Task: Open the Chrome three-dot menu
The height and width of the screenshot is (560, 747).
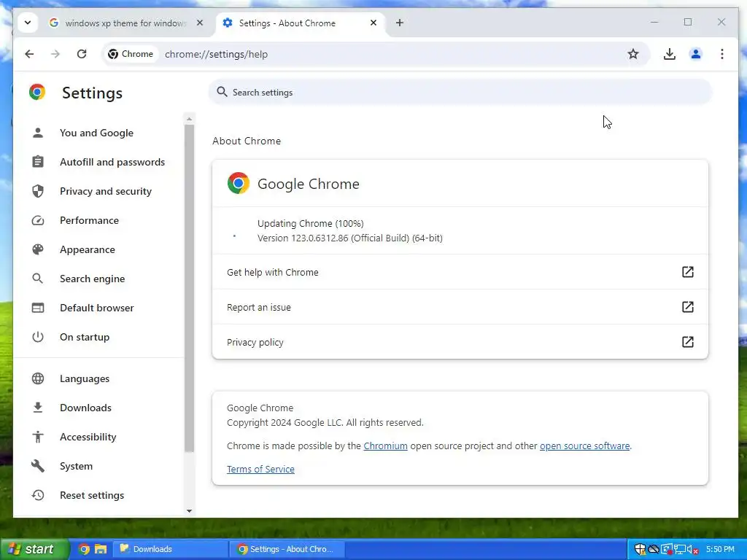Action: pos(721,54)
